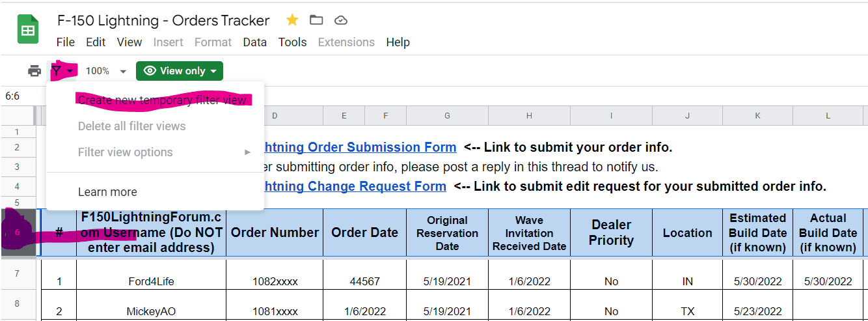
Task: Select column G header
Action: (x=447, y=116)
